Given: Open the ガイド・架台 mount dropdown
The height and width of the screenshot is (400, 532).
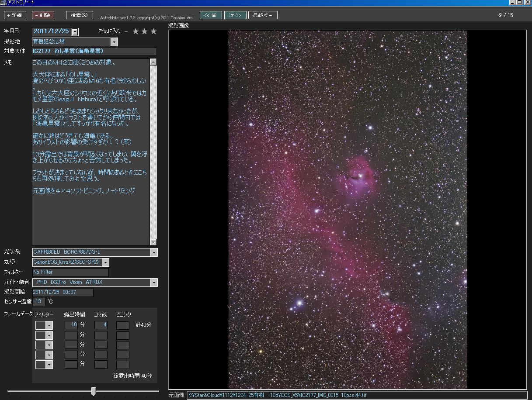Looking at the screenshot, I should coord(154,283).
